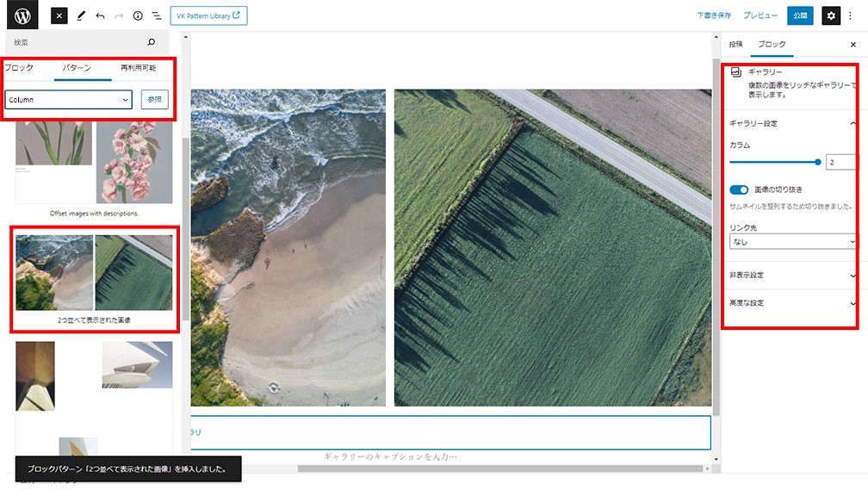Select the 2つ並べて表示された画像 pattern thumbnail
Screen dimensions: 868x503
[94, 273]
